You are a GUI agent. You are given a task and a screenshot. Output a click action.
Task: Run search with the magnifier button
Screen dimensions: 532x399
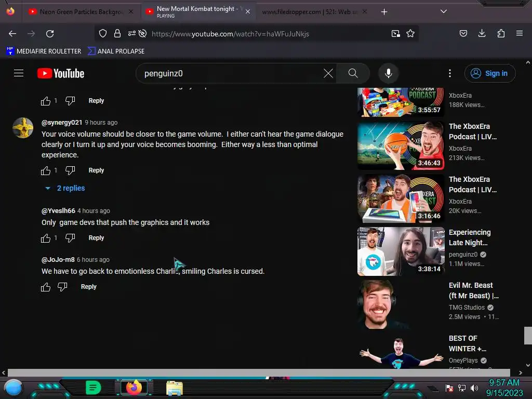[353, 73]
